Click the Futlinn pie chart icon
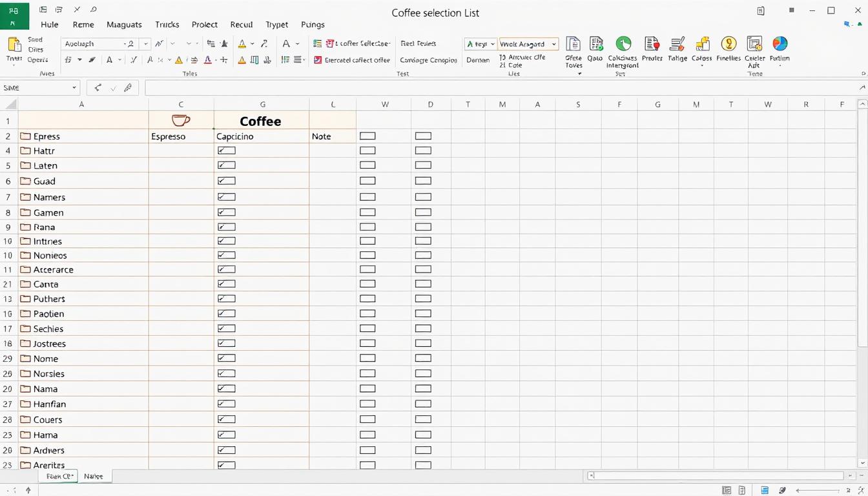 [780, 43]
